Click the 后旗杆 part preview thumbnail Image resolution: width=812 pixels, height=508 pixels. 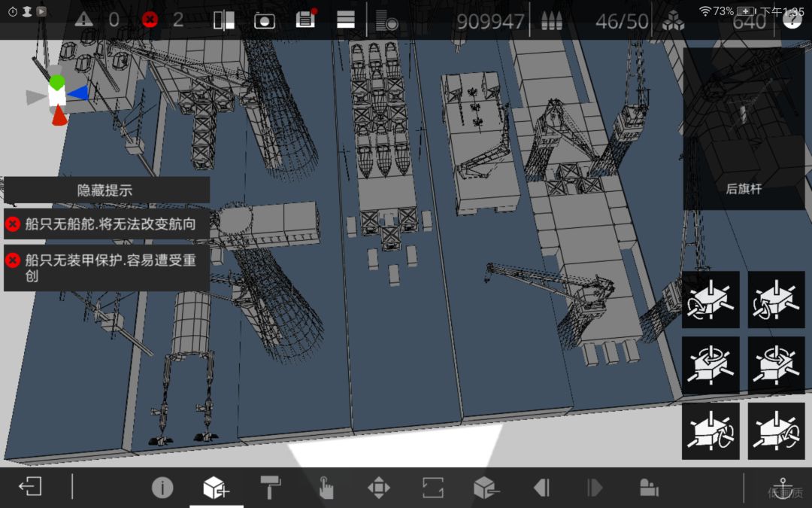pos(744,129)
